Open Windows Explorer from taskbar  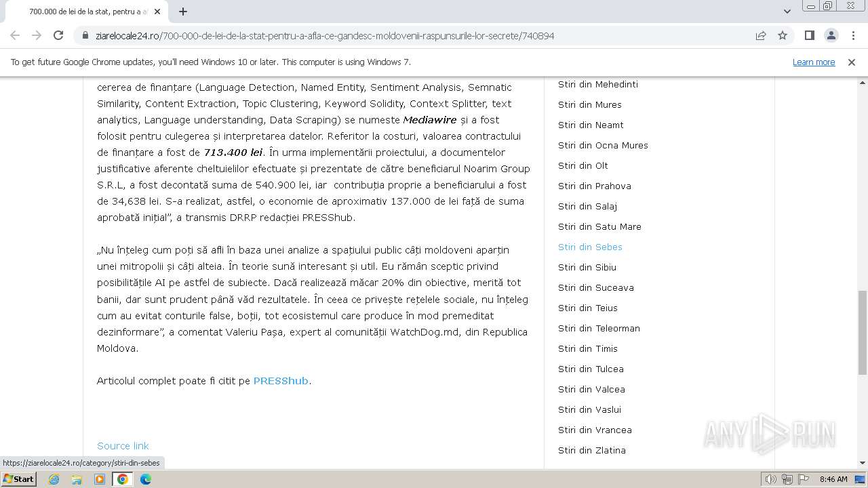[77, 479]
